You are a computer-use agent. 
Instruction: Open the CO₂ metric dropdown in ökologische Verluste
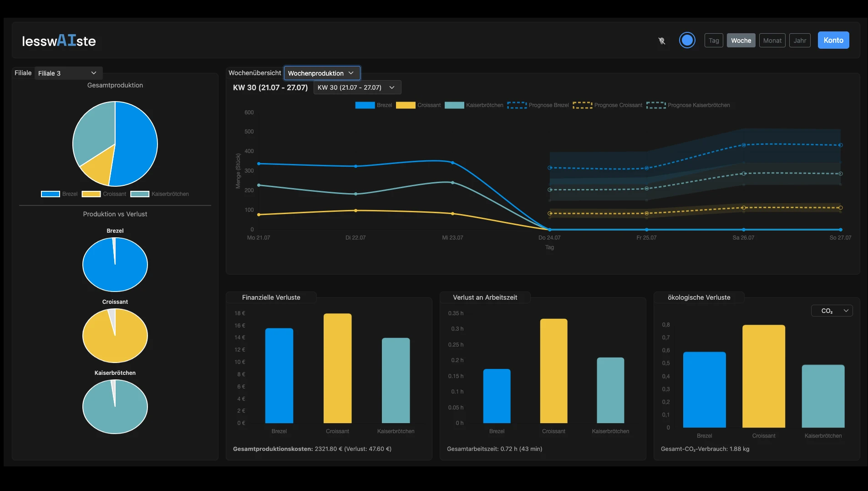[x=832, y=310]
